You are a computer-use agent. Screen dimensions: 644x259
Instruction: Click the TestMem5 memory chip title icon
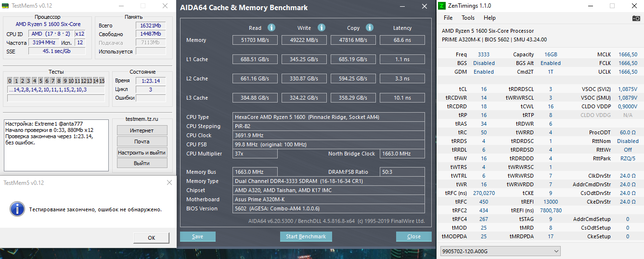coord(5,6)
